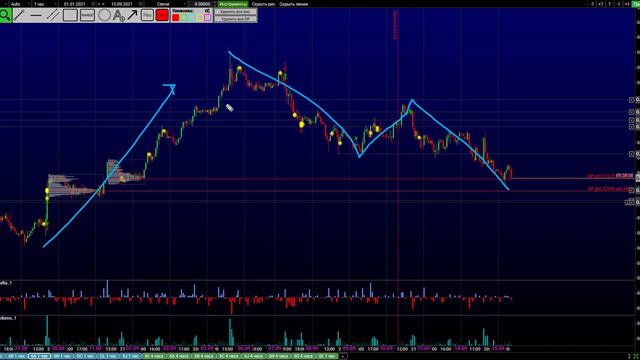Select the rectangle drawing tool
640x360 pixels.
70,15
